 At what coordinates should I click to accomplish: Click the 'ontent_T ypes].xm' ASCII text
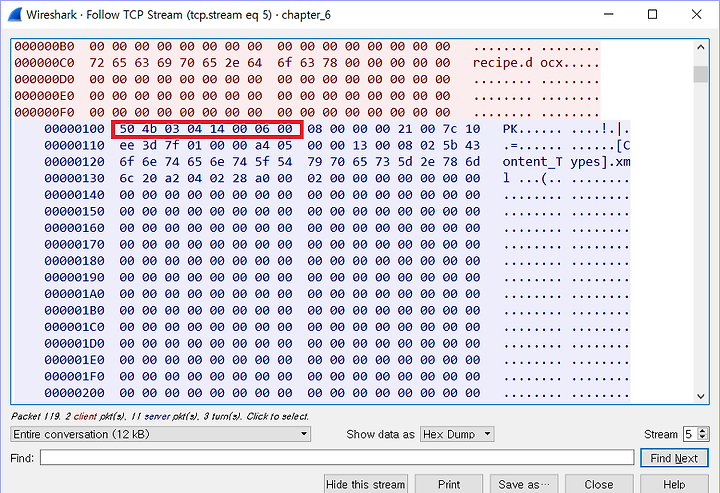click(x=566, y=162)
